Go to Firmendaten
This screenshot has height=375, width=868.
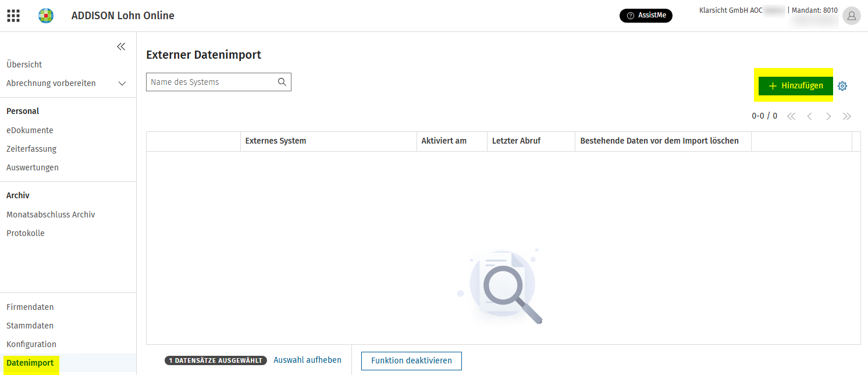pyautogui.click(x=30, y=307)
